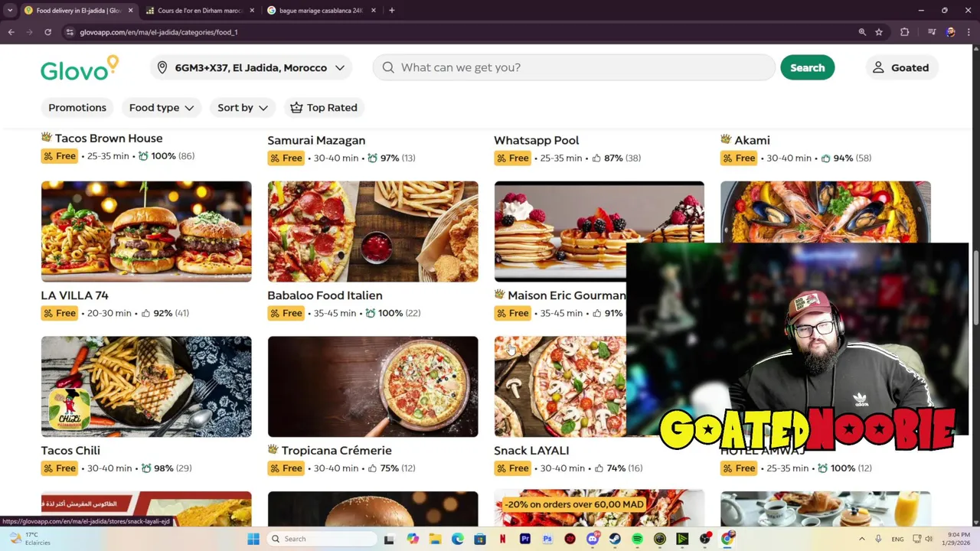The width and height of the screenshot is (980, 551).
Task: Click the Glovo logo
Action: tap(80, 68)
